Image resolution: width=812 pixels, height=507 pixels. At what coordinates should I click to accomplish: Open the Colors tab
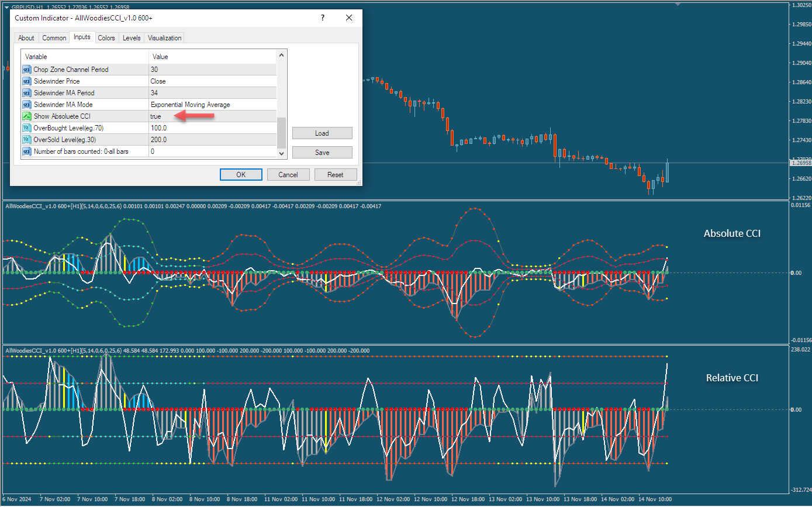click(x=106, y=38)
